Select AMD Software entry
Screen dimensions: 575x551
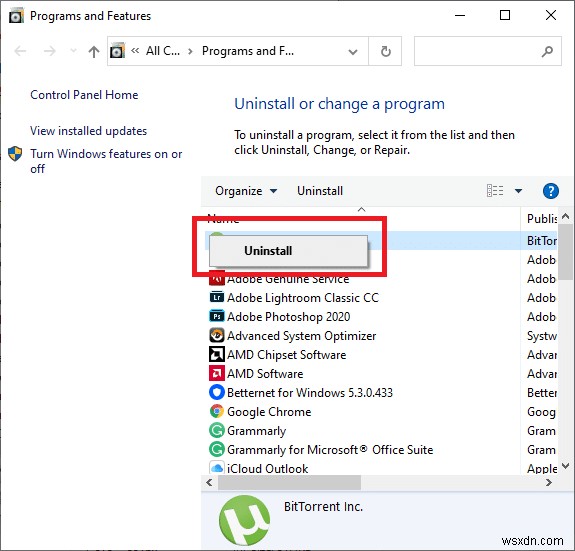pos(265,374)
